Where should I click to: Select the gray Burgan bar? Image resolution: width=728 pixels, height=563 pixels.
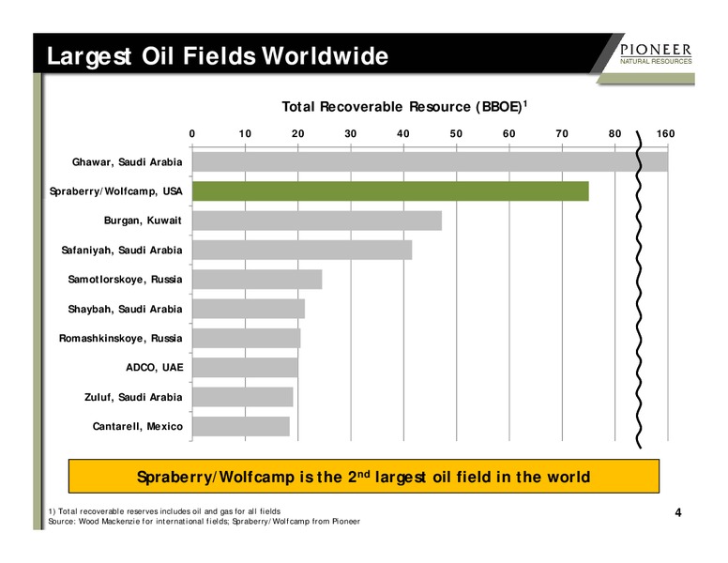click(x=317, y=221)
